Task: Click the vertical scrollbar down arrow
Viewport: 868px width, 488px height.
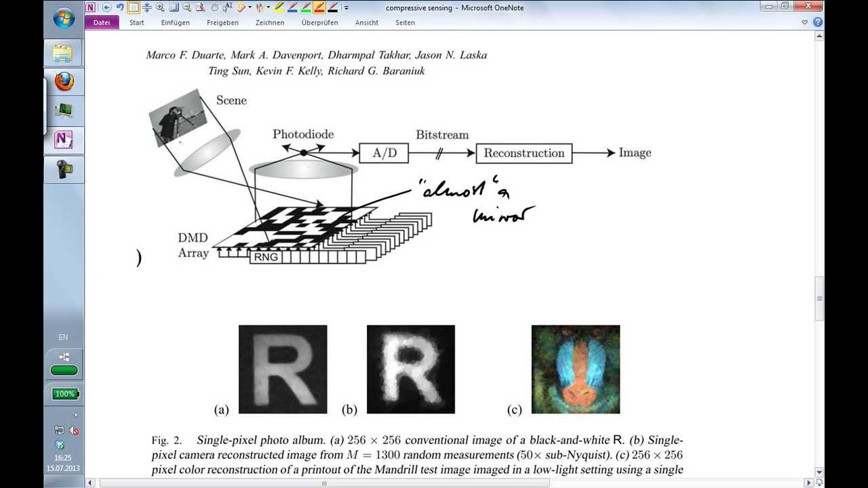Action: coord(819,472)
